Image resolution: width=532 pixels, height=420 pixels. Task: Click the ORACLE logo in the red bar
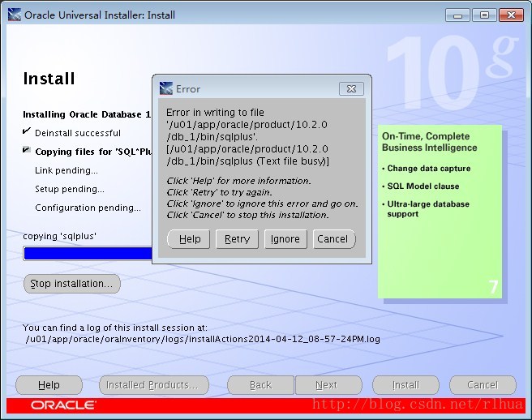click(63, 405)
